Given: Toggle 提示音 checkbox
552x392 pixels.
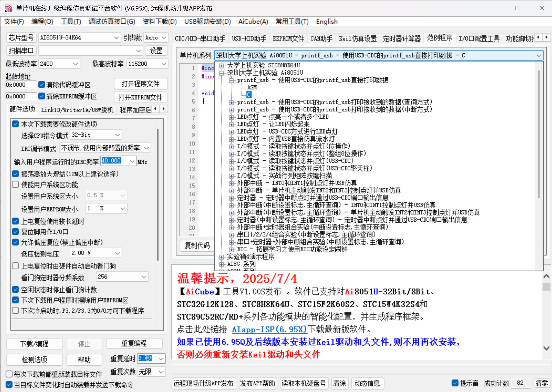Looking at the screenshot, I should pyautogui.click(x=455, y=383).
